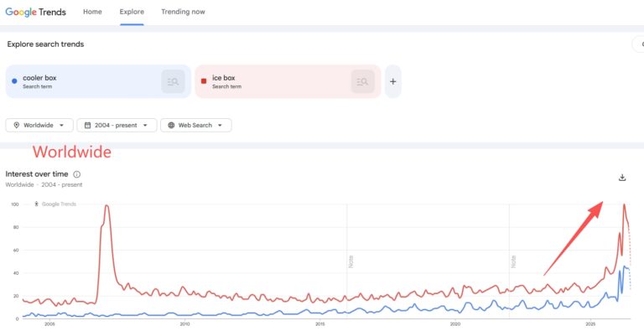
Task: Open search options icon for cooler box
Action: 173,81
